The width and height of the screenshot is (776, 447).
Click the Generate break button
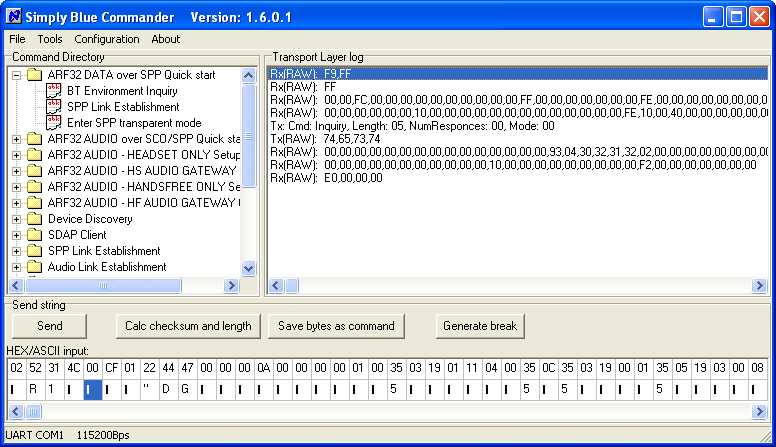480,326
